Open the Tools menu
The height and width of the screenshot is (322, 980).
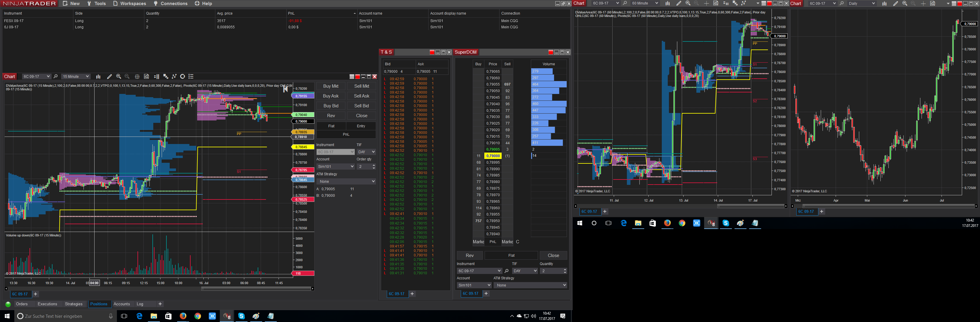coord(96,3)
